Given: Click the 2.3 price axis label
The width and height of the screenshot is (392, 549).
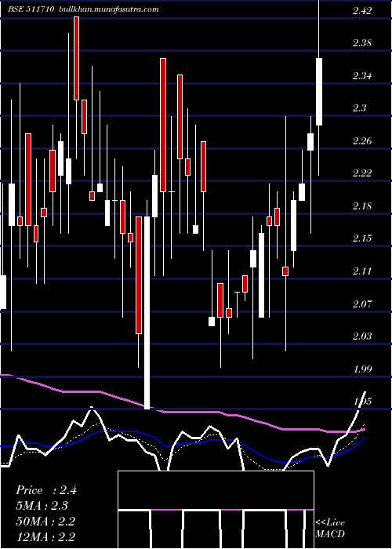Looking at the screenshot, I should point(359,108).
